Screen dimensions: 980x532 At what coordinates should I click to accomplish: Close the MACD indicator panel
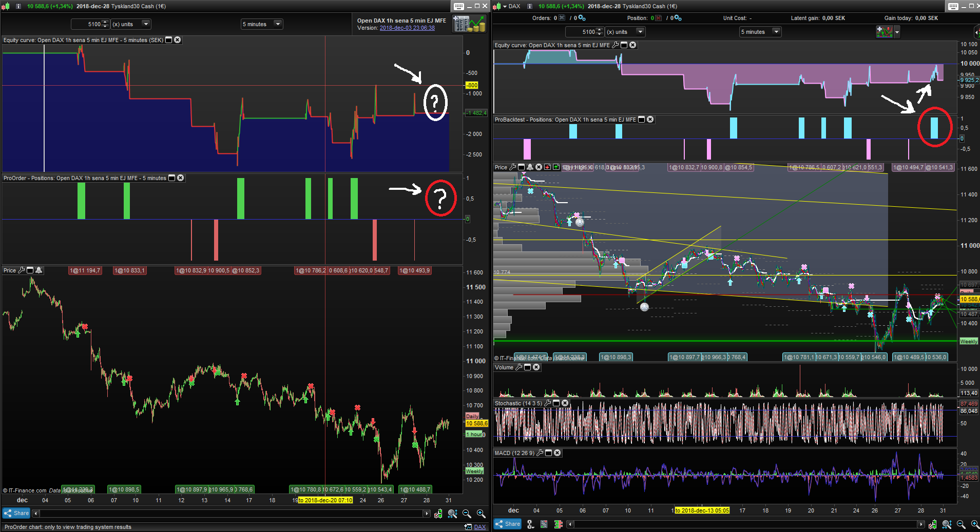click(558, 453)
